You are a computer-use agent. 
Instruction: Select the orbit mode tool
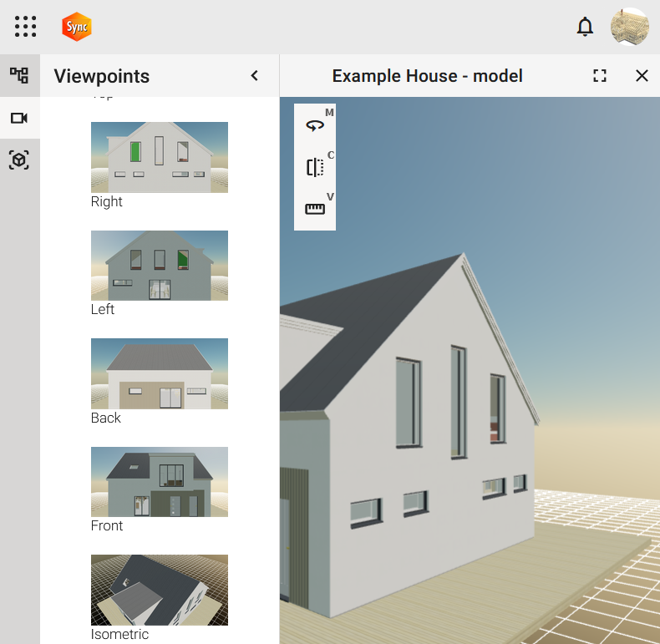point(315,125)
